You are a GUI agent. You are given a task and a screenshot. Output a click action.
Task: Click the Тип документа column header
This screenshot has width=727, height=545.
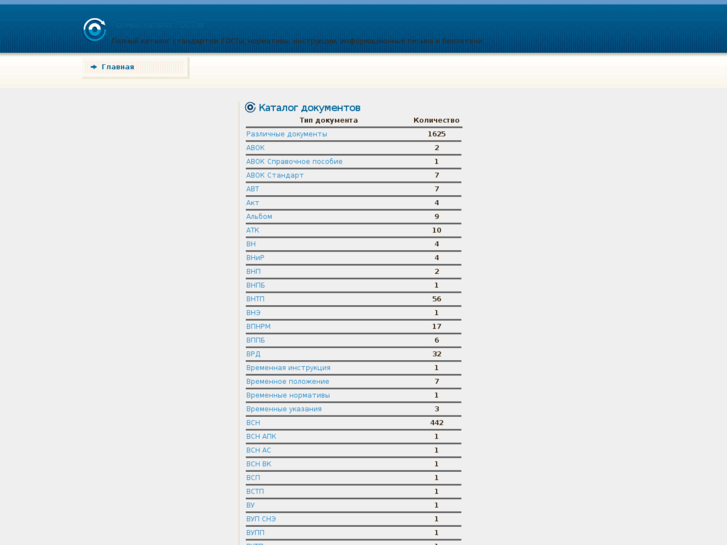coord(329,120)
